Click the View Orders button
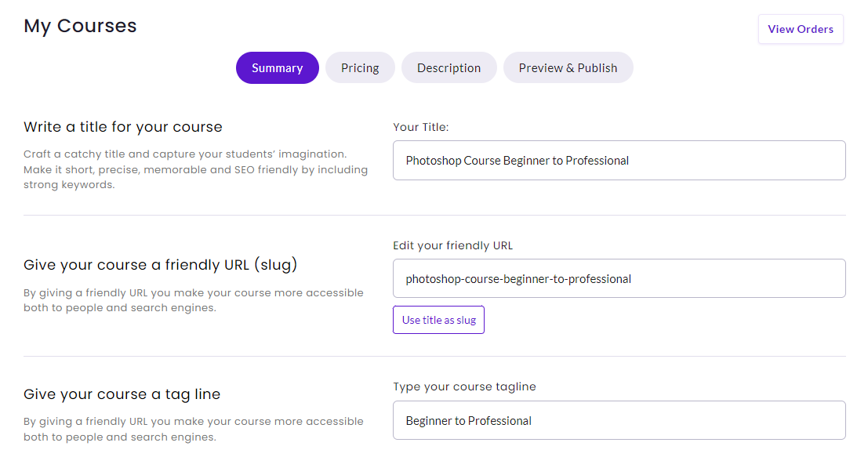 [x=801, y=29]
